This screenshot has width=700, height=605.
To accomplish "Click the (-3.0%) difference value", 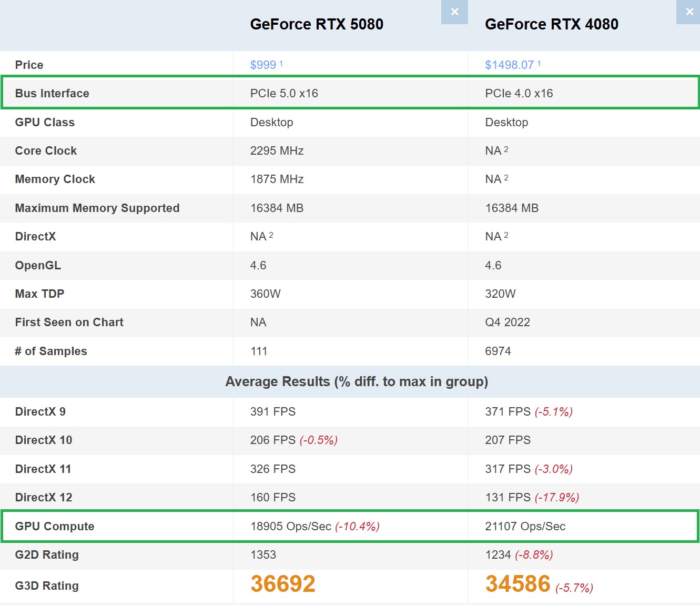I will coord(554,469).
